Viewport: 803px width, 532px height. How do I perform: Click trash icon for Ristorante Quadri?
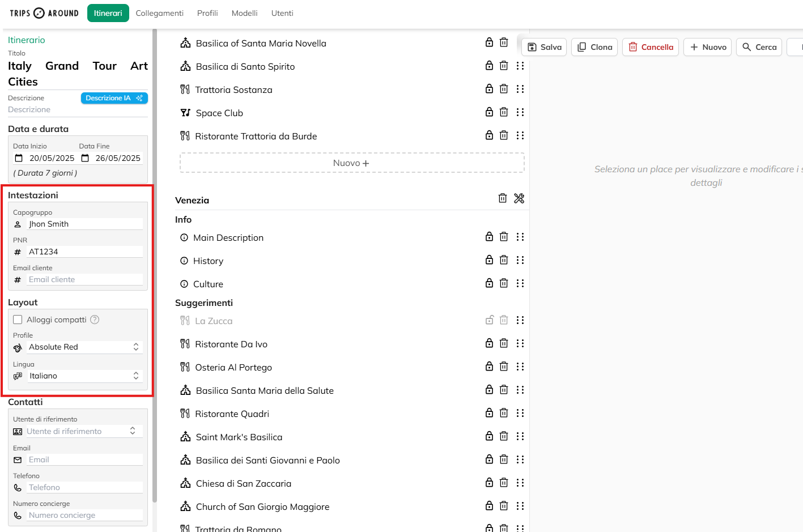pyautogui.click(x=504, y=413)
